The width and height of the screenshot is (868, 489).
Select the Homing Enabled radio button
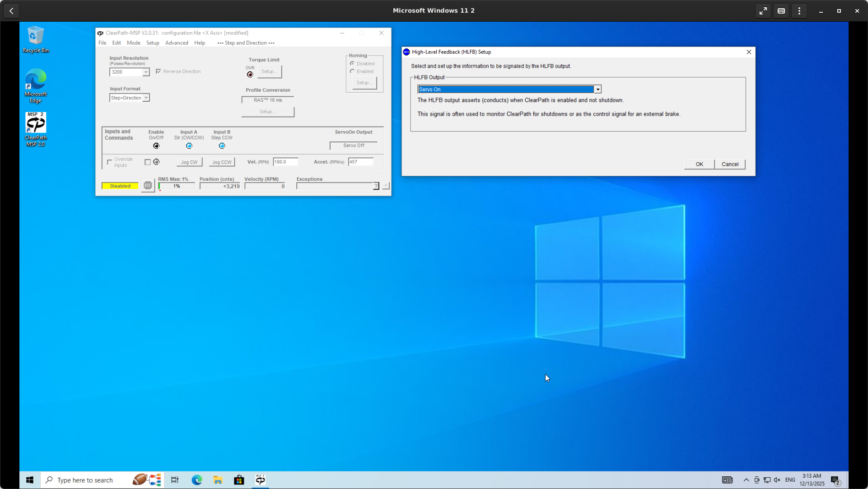pos(352,71)
